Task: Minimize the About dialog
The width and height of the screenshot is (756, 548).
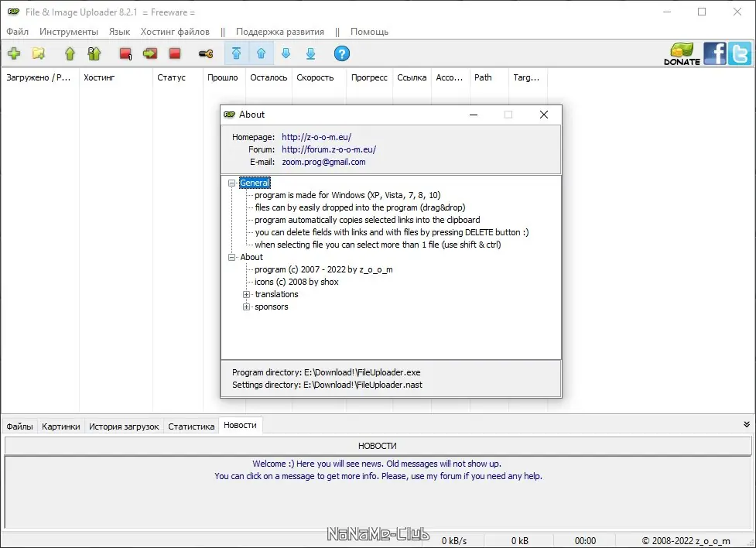Action: point(474,115)
